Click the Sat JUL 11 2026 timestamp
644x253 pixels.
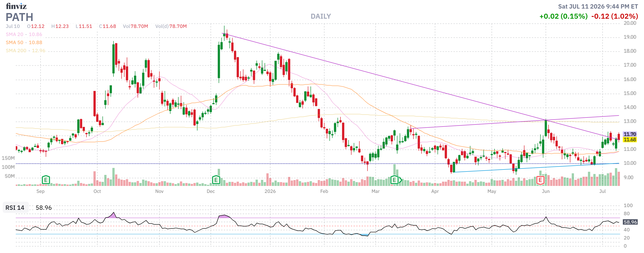(598, 7)
